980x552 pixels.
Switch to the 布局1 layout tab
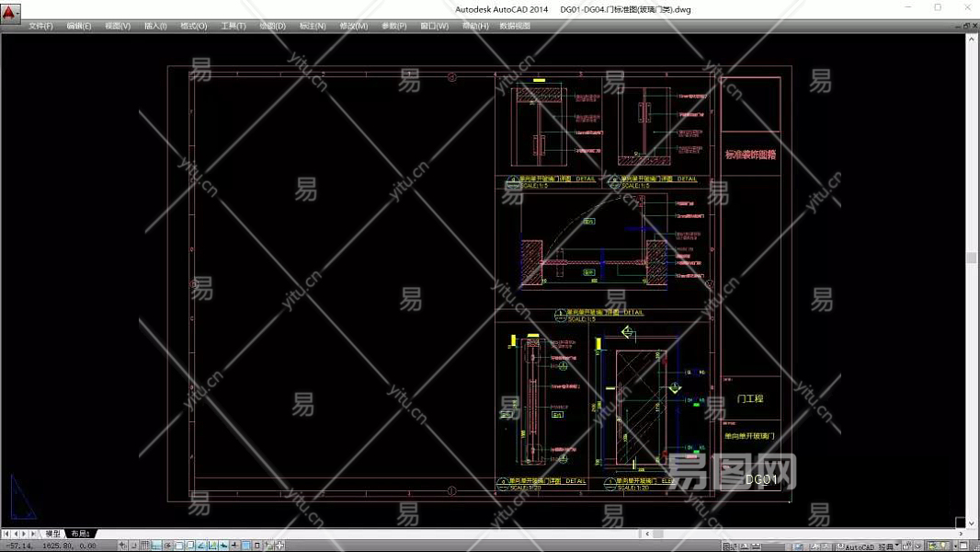click(80, 534)
